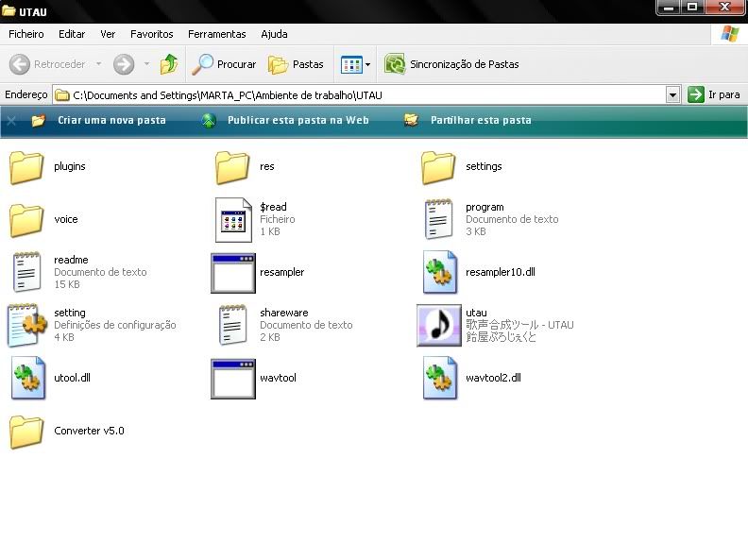Select the shareware text document icon
The width and height of the screenshot is (748, 560).
coord(232,325)
